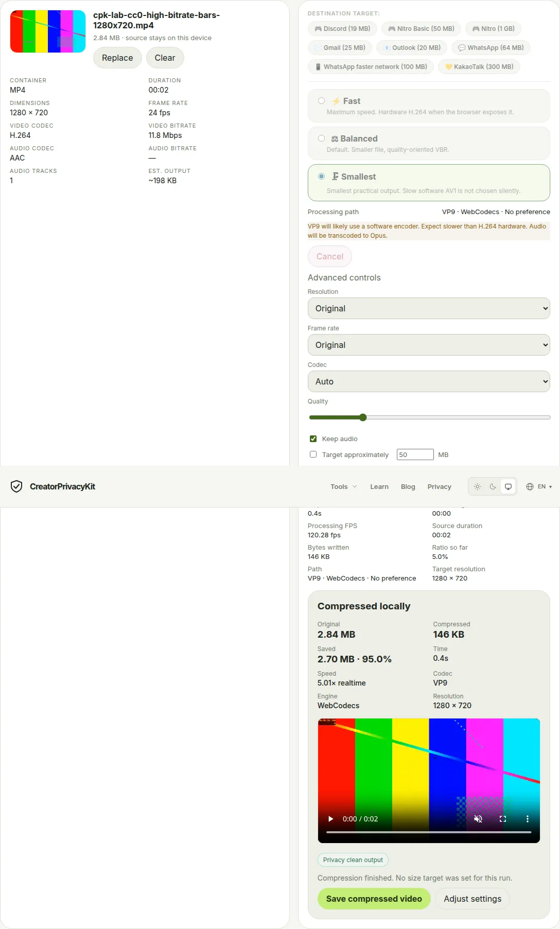Image resolution: width=560 pixels, height=929 pixels.
Task: Choose WhatsApp faster network (100 MB) target
Action: point(371,67)
